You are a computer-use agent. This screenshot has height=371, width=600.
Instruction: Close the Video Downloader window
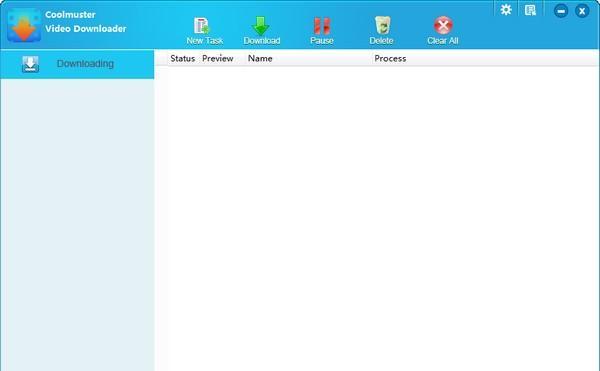point(582,11)
